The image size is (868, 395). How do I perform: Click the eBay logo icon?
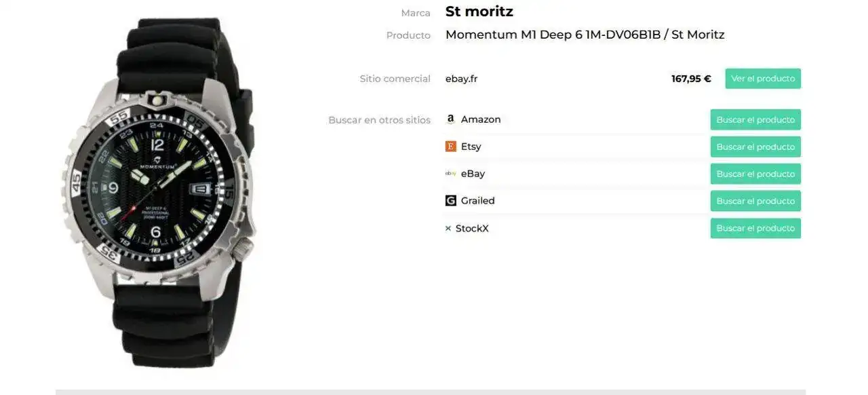coord(450,174)
